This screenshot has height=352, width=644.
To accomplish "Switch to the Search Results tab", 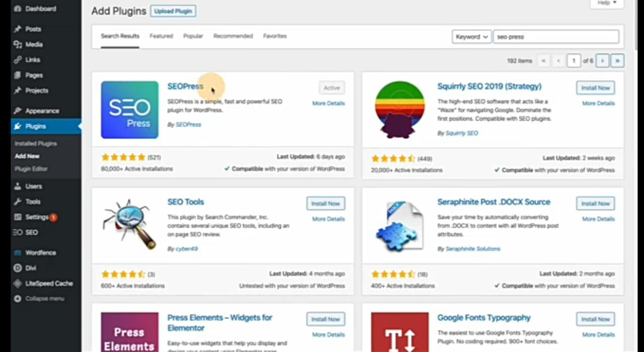I will click(120, 36).
